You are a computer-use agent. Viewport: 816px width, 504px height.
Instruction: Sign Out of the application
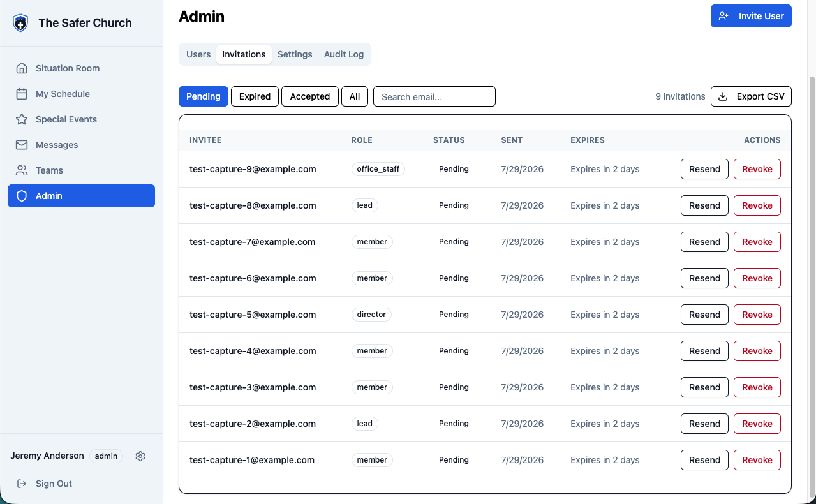[81, 484]
